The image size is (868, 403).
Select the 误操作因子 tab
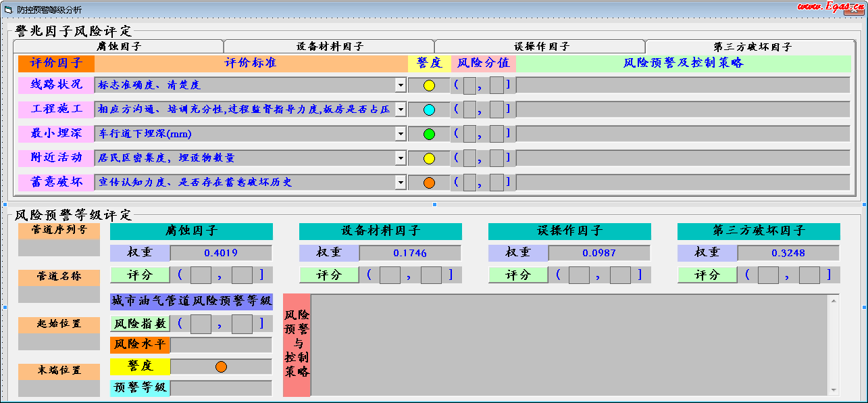click(x=541, y=47)
